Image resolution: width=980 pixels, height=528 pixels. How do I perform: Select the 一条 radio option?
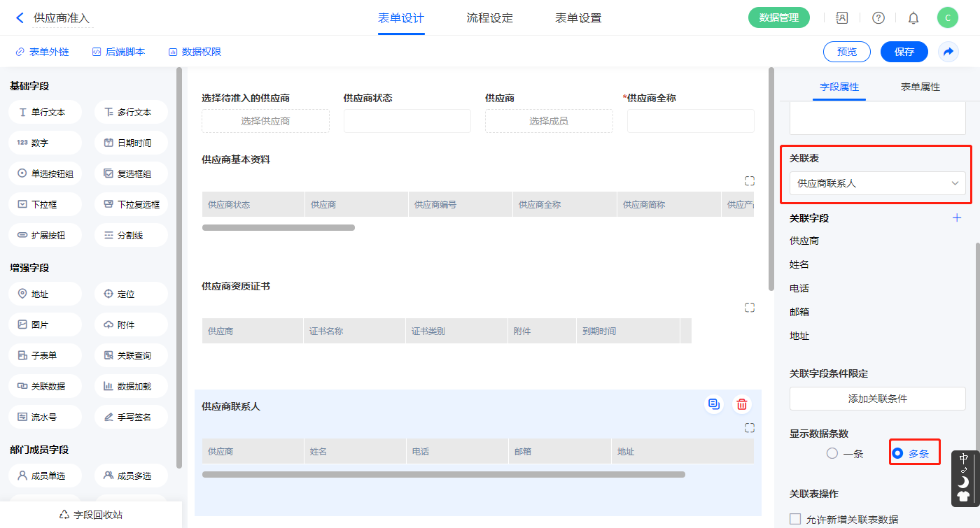[x=832, y=453]
